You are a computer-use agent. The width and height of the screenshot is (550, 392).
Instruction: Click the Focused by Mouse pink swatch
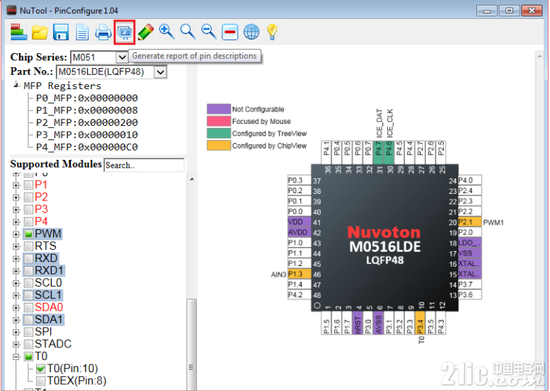(x=219, y=121)
